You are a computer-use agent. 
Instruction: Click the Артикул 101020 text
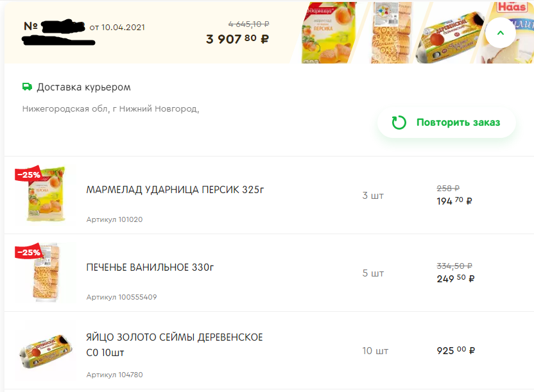[114, 219]
